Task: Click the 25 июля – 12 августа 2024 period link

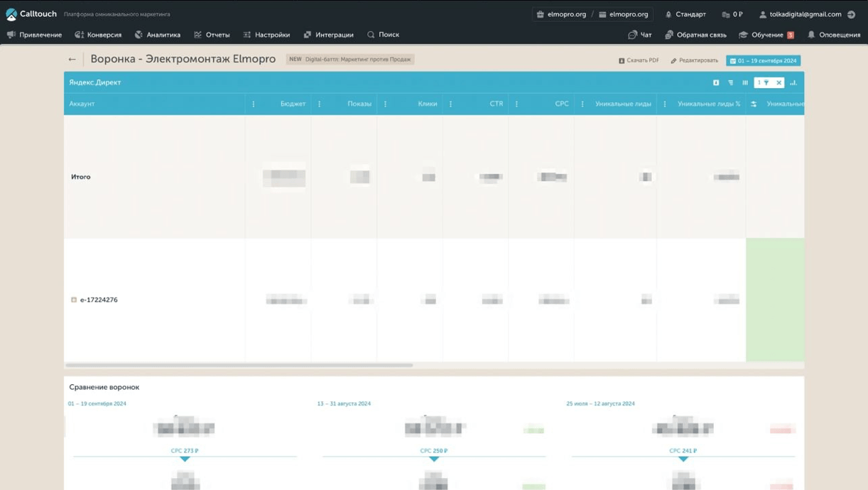Action: point(600,404)
